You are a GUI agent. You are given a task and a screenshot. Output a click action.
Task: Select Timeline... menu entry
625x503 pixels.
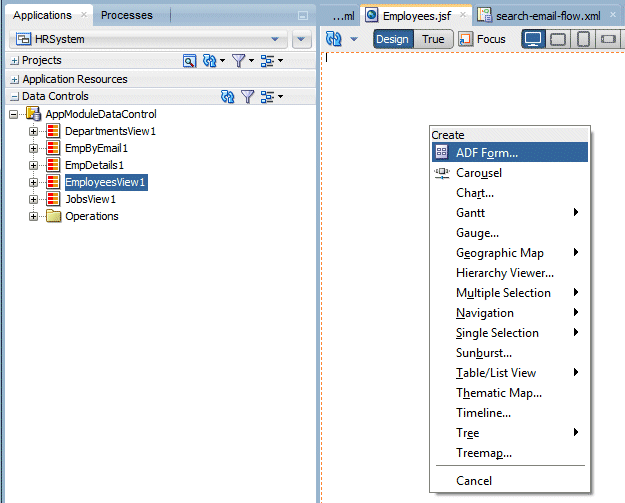point(510,413)
